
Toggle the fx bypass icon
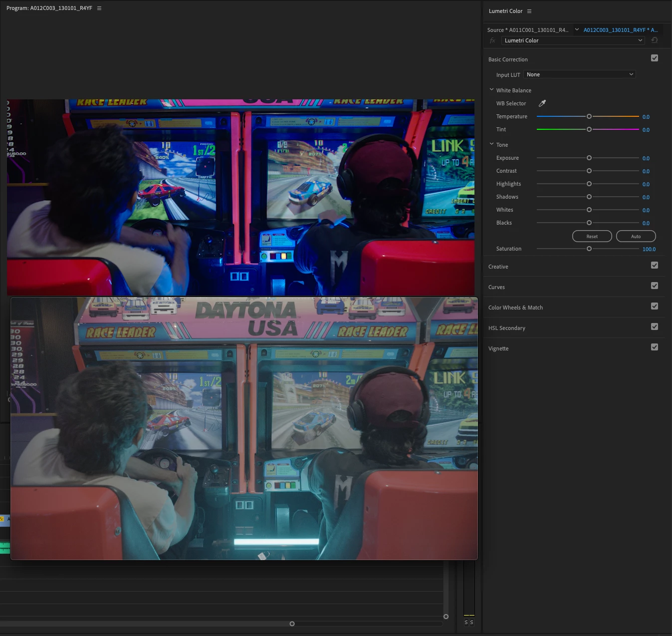tap(492, 40)
